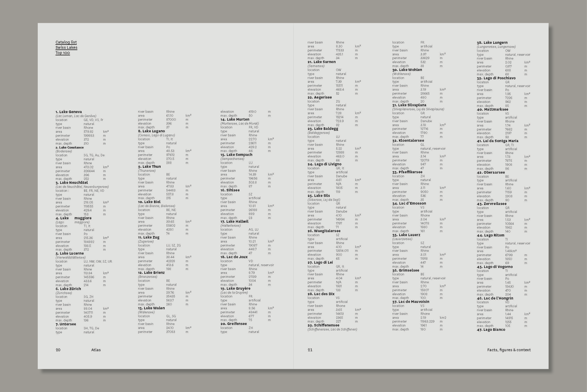Click the "14. Lake Murten" heading

pyautogui.click(x=235, y=120)
